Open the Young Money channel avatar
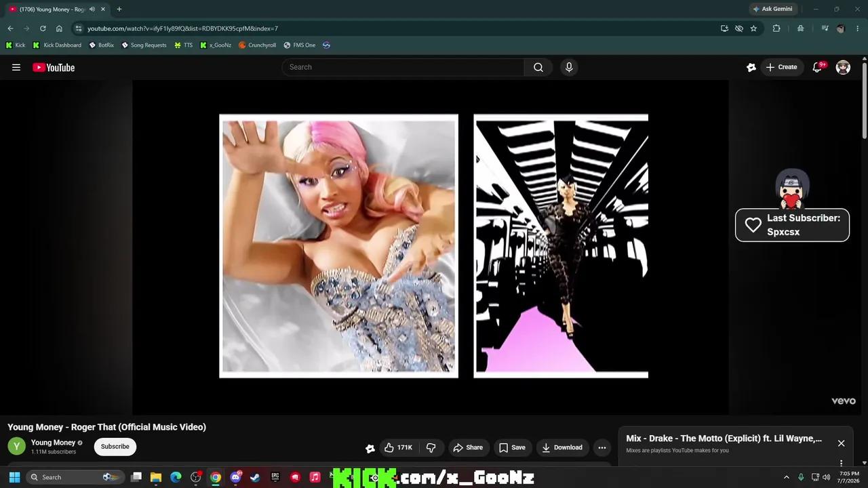Image resolution: width=868 pixels, height=488 pixels. point(17,446)
